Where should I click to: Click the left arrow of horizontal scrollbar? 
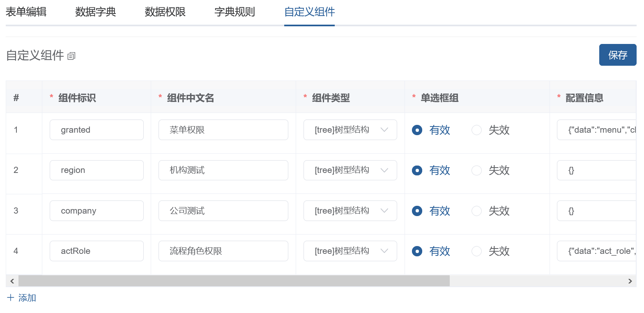(x=12, y=281)
